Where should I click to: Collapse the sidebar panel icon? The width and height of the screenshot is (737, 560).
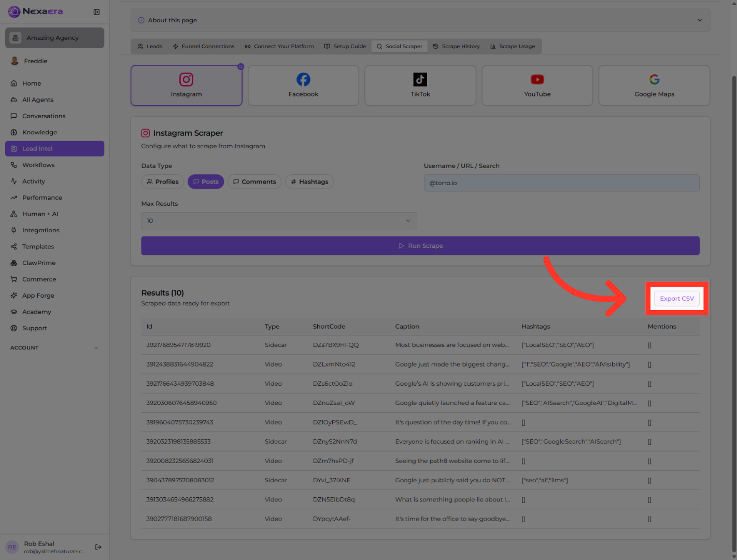pos(96,12)
